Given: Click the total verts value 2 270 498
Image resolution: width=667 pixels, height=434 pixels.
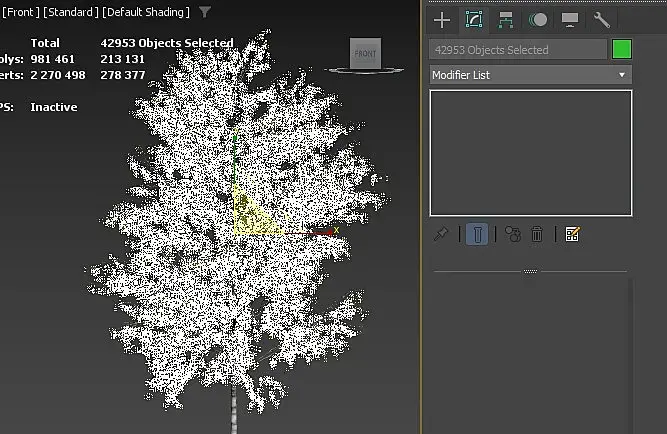Looking at the screenshot, I should click(58, 75).
